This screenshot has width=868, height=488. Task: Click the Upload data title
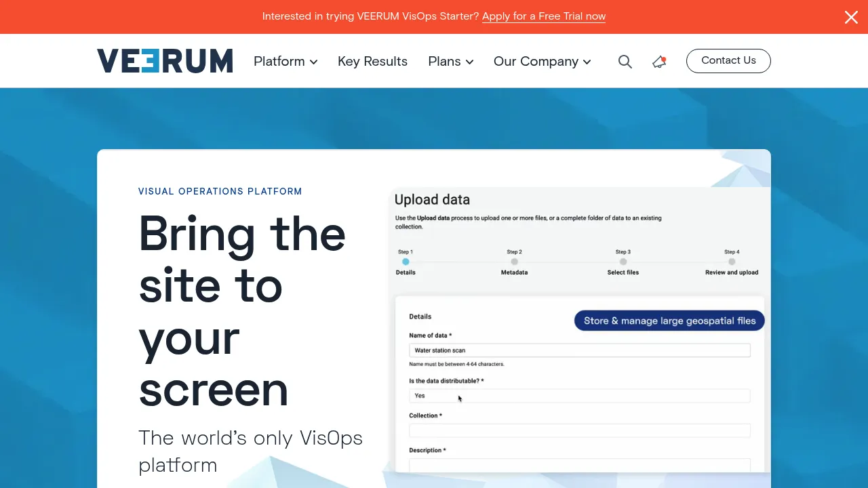[432, 200]
